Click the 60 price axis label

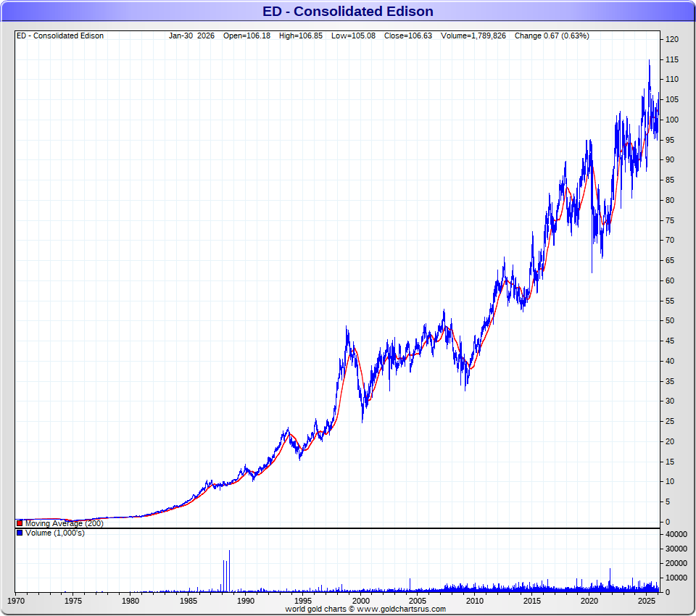(670, 280)
